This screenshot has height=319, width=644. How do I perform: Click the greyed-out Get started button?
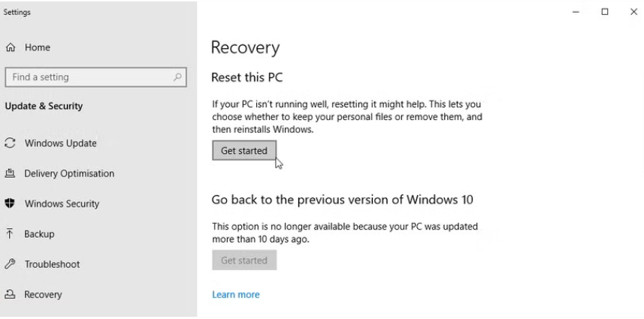(244, 260)
